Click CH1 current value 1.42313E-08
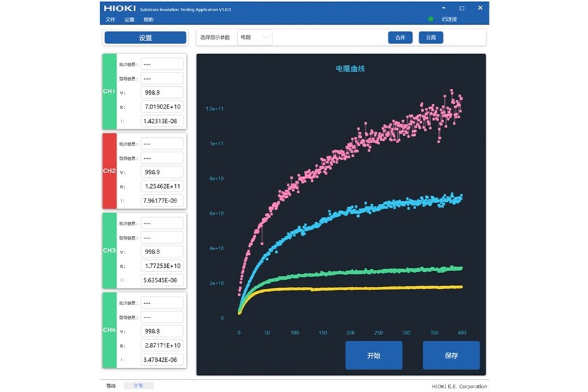Image resolution: width=588 pixels, height=392 pixels. click(162, 121)
